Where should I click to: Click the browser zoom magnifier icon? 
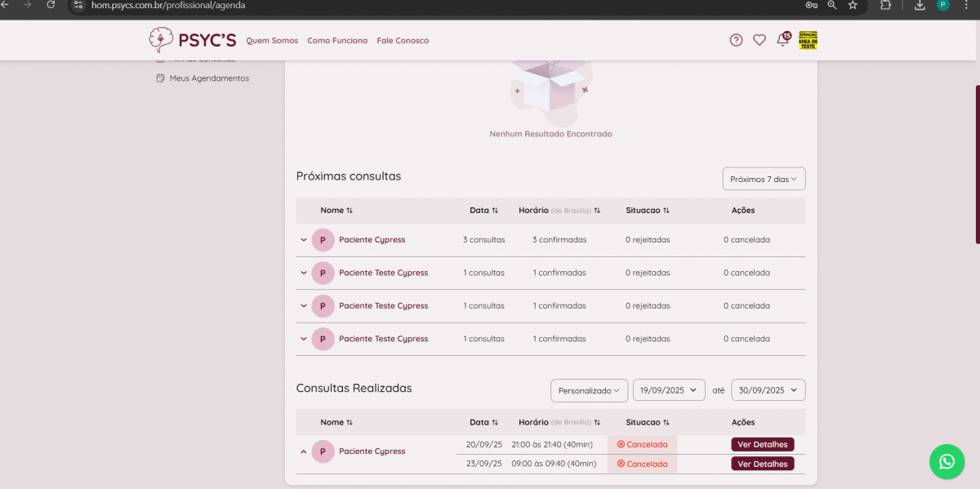click(x=831, y=5)
